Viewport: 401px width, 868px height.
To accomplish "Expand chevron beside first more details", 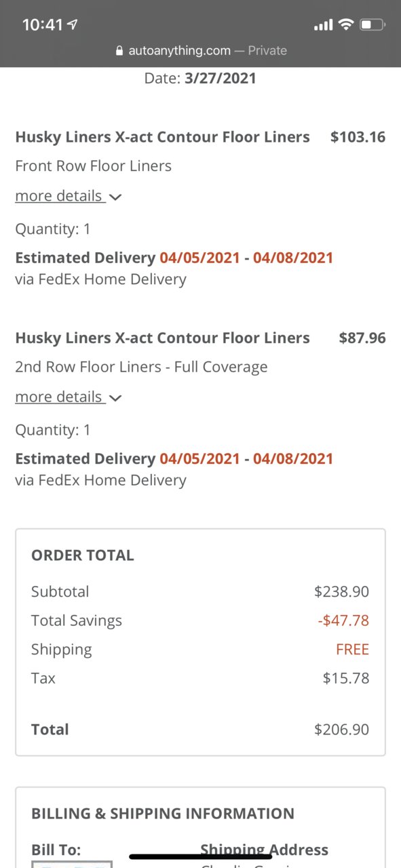I will (x=115, y=197).
